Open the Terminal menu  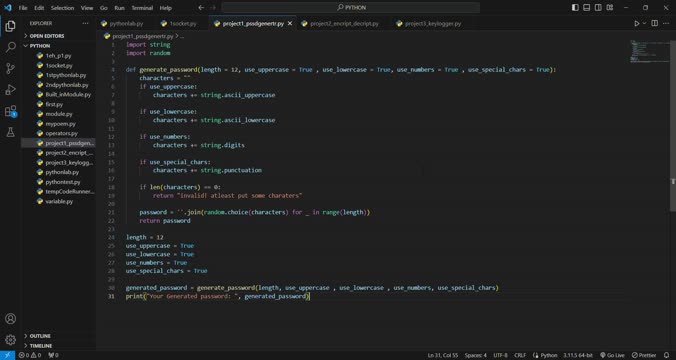[x=142, y=8]
